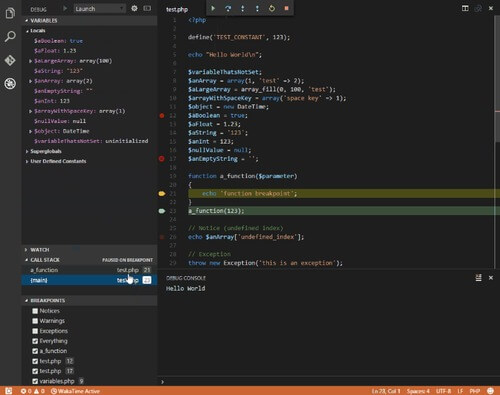Select $nullValue: null variable row

89,121
